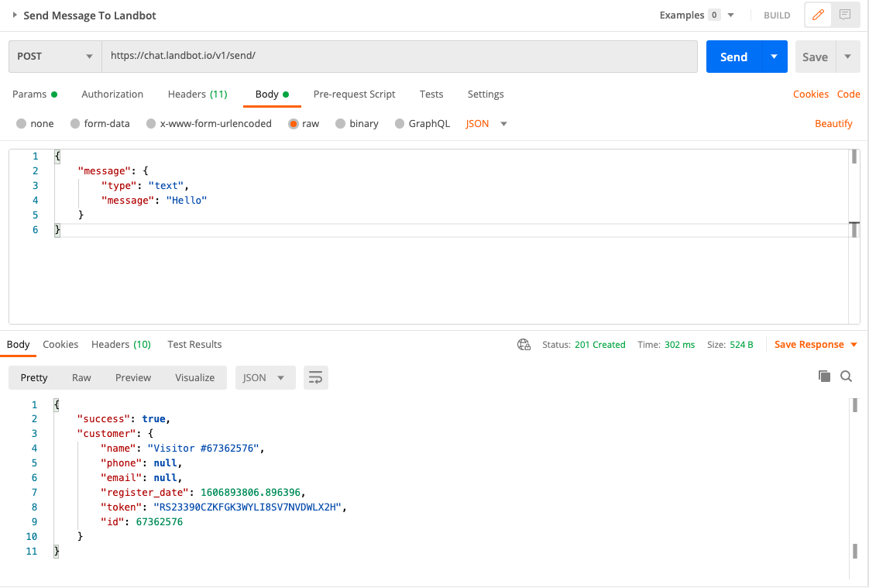
Task: Click the search icon in response panel
Action: pos(847,377)
